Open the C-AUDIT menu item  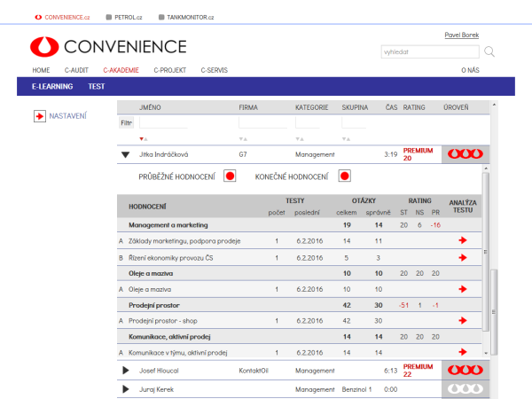click(x=76, y=70)
